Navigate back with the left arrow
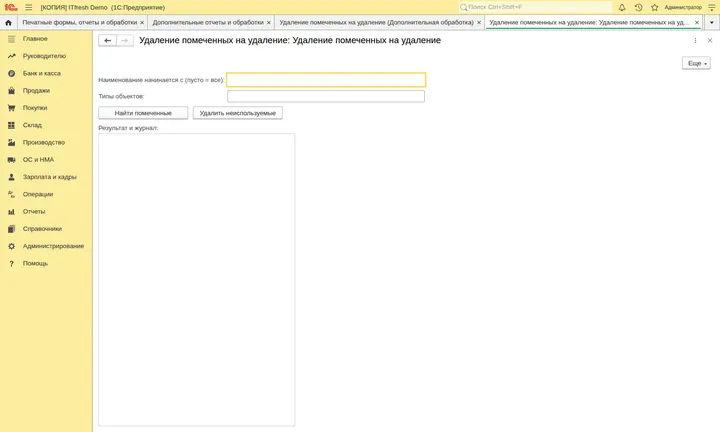 (107, 40)
